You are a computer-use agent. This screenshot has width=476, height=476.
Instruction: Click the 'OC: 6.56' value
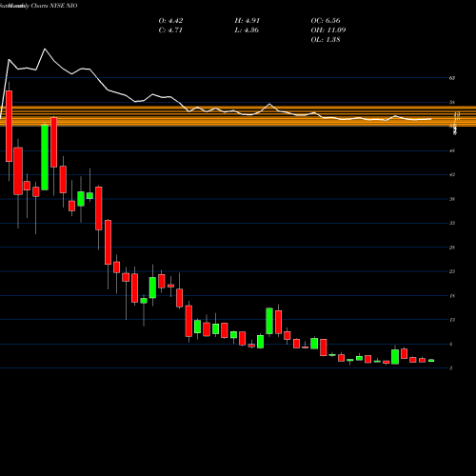click(x=326, y=21)
